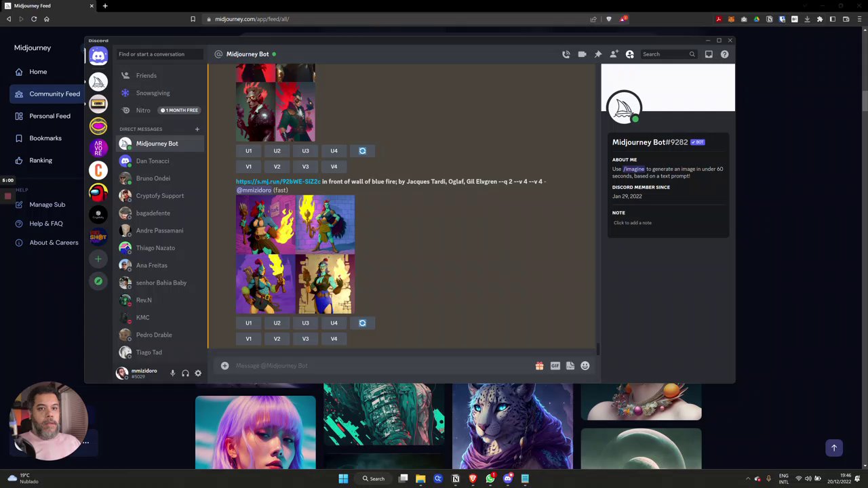The width and height of the screenshot is (868, 488).
Task: Open About & Careers link
Action: 46,243
